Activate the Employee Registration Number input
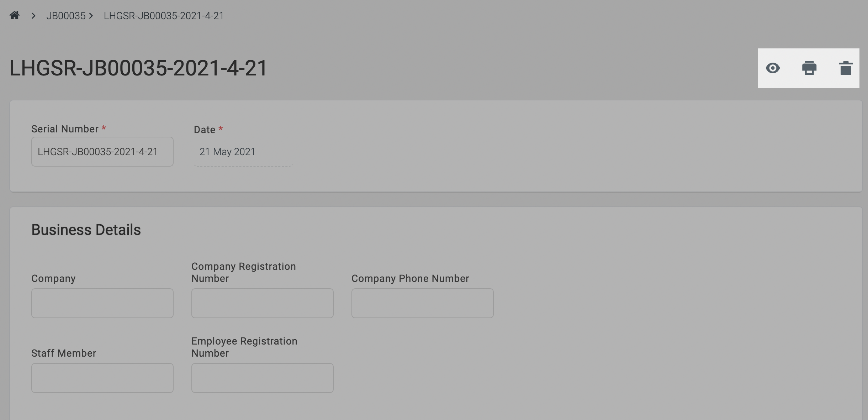The height and width of the screenshot is (420, 868). tap(263, 378)
